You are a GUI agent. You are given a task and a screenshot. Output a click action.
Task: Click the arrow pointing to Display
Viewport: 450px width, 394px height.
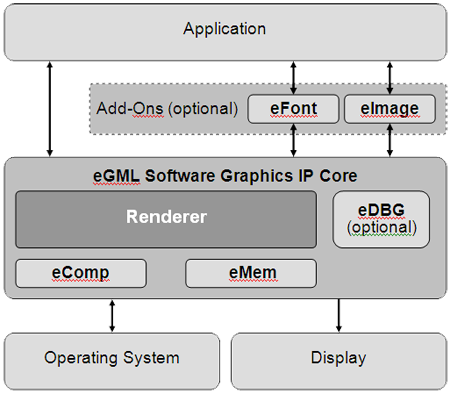339,315
